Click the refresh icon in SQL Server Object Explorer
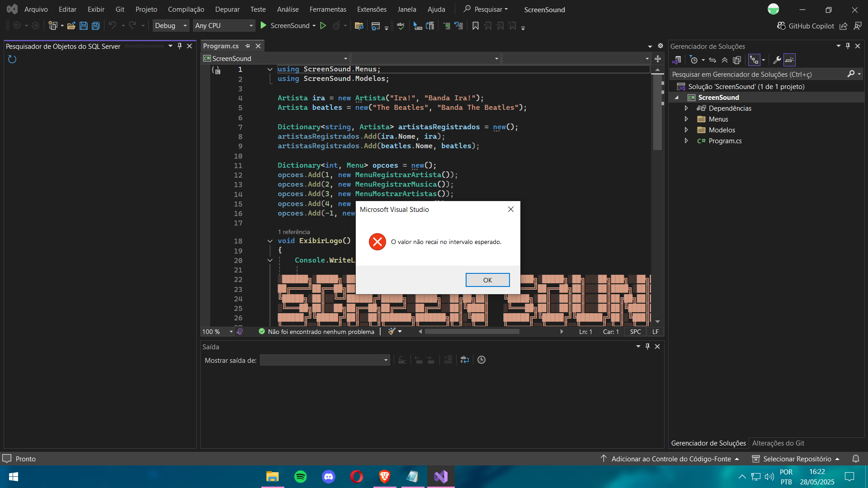Image resolution: width=868 pixels, height=488 pixels. pos(12,59)
